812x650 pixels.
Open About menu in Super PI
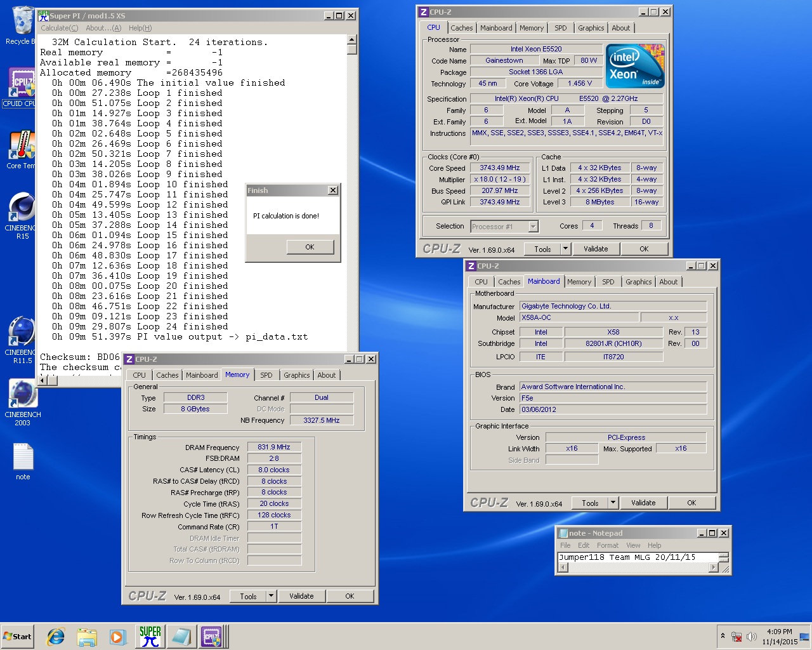coord(103,28)
